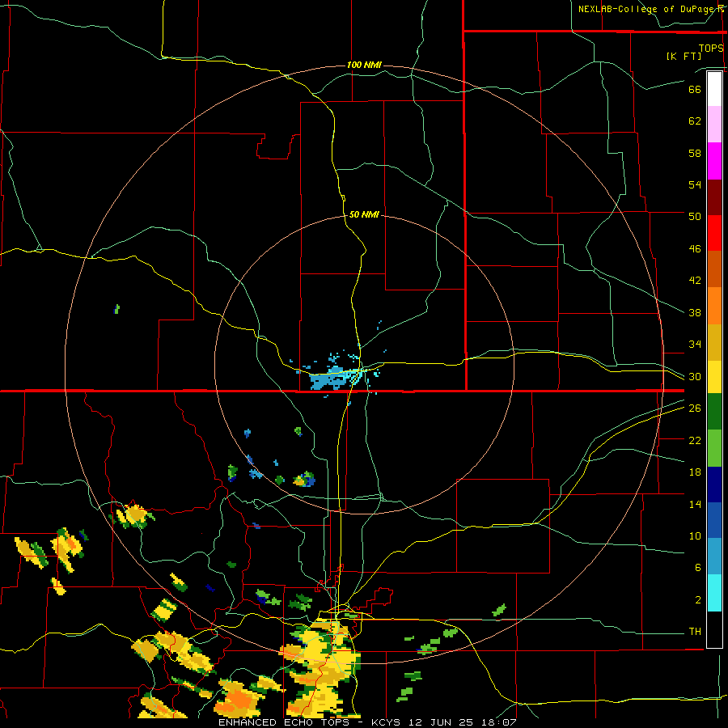This screenshot has width=728, height=728.
Task: Click the legend value '66'
Action: pos(695,89)
